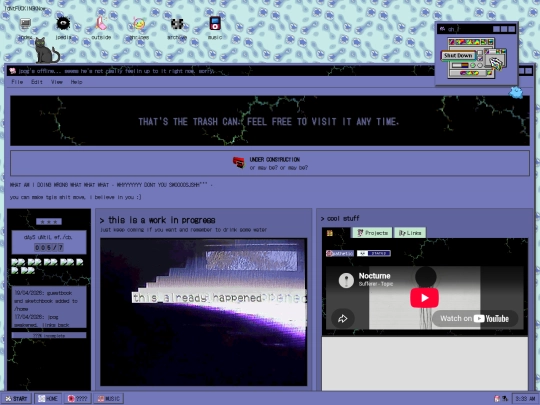Open the jpedia fuzzy eye icon
The image size is (540, 405).
63,23
